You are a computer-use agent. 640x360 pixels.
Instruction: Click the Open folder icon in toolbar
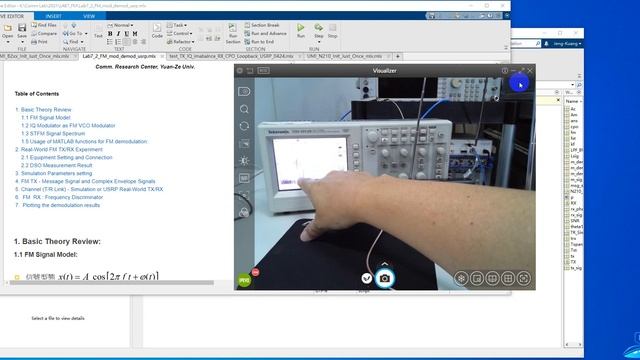click(x=8, y=28)
